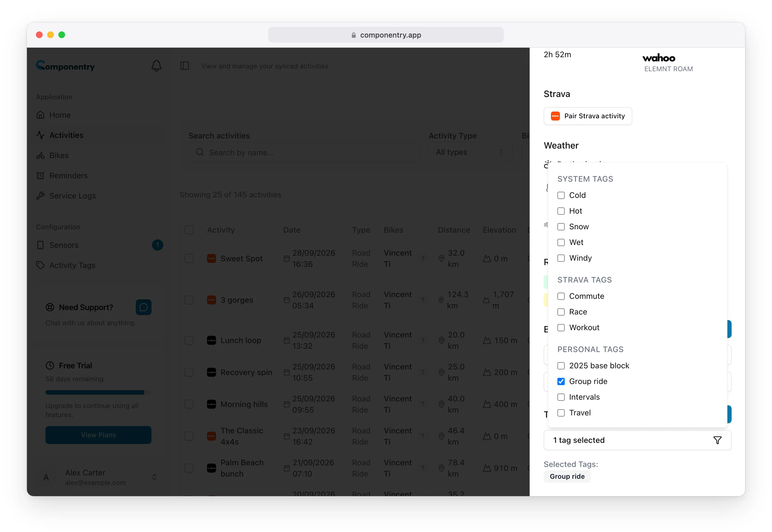This screenshot has width=772, height=532.
Task: Collapse the '1 tag selected' dropdown
Action: 637,440
